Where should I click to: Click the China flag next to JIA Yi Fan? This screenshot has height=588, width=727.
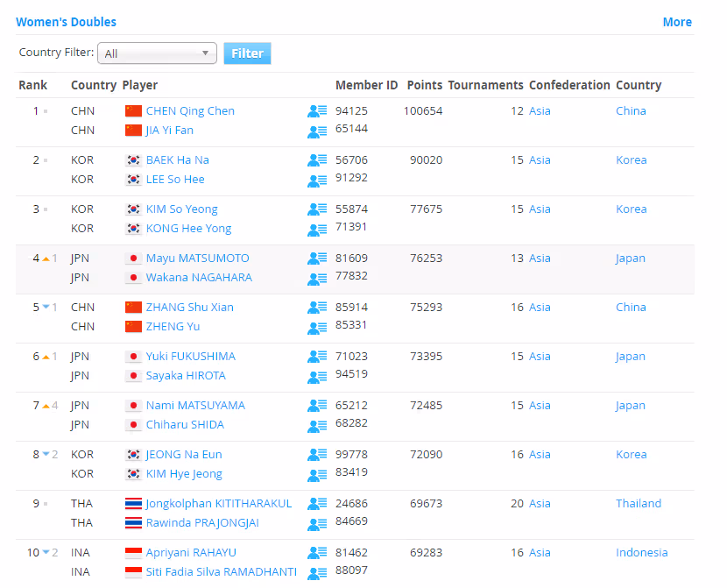point(133,131)
